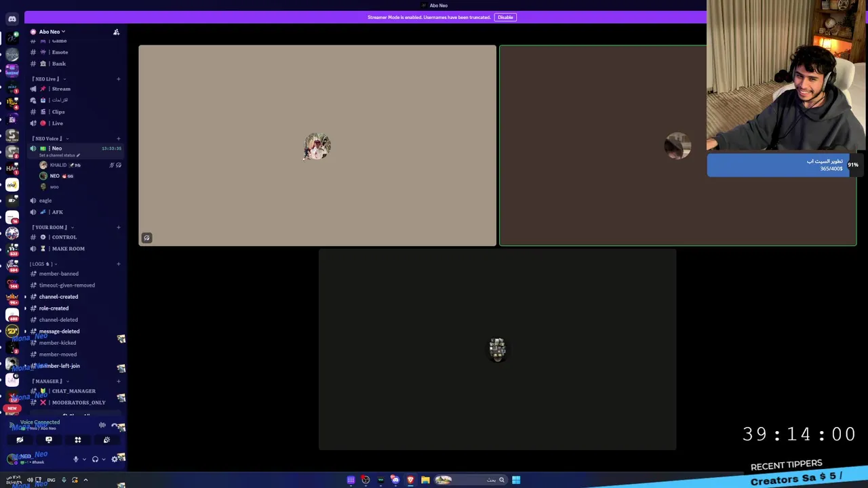The image size is (868, 488).
Task: Disable Streamer Mode from the top banner
Action: (505, 17)
